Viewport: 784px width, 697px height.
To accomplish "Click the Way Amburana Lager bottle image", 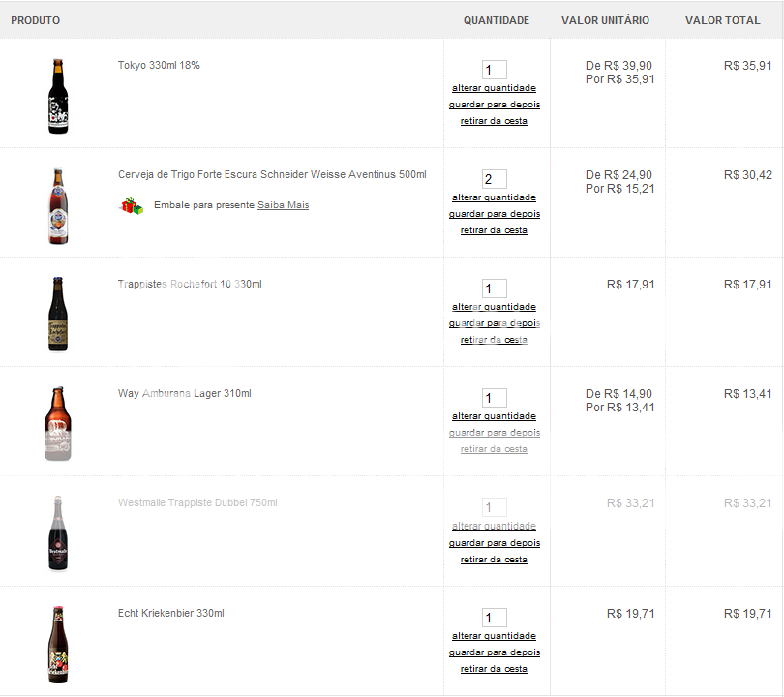I will click(58, 423).
